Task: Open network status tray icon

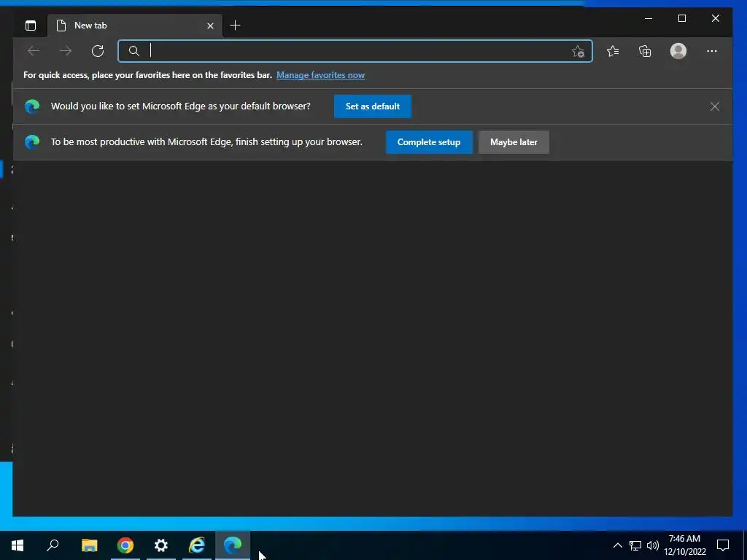Action: (635, 545)
